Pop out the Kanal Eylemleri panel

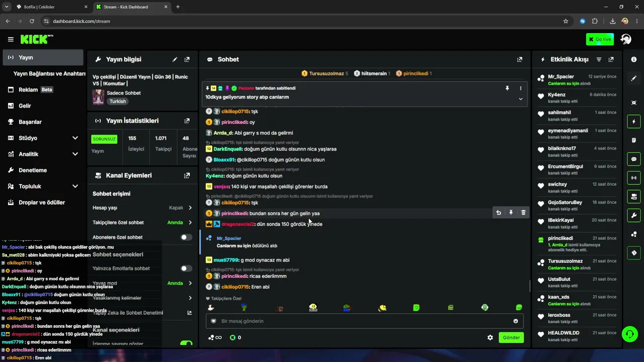pyautogui.click(x=187, y=175)
